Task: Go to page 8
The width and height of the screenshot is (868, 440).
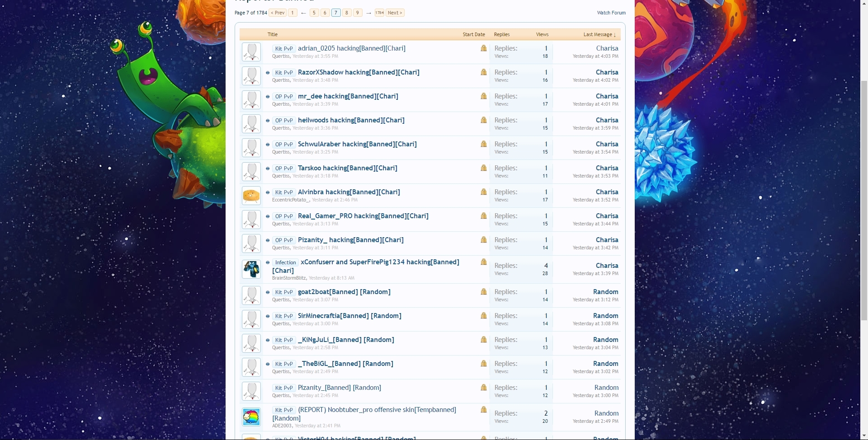Action: pos(347,13)
